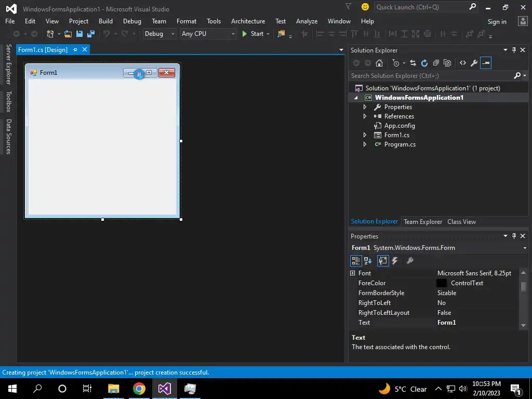
Task: Click the Sign in link
Action: coord(497,22)
